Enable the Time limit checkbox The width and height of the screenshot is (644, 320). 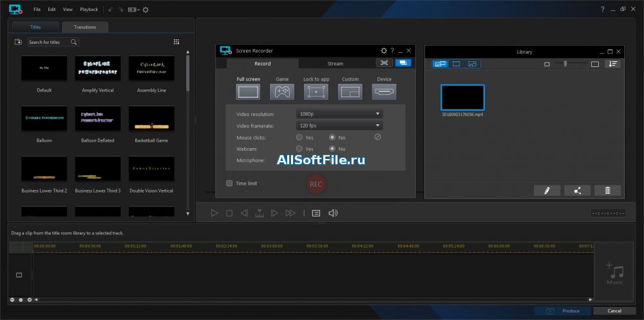(x=229, y=184)
